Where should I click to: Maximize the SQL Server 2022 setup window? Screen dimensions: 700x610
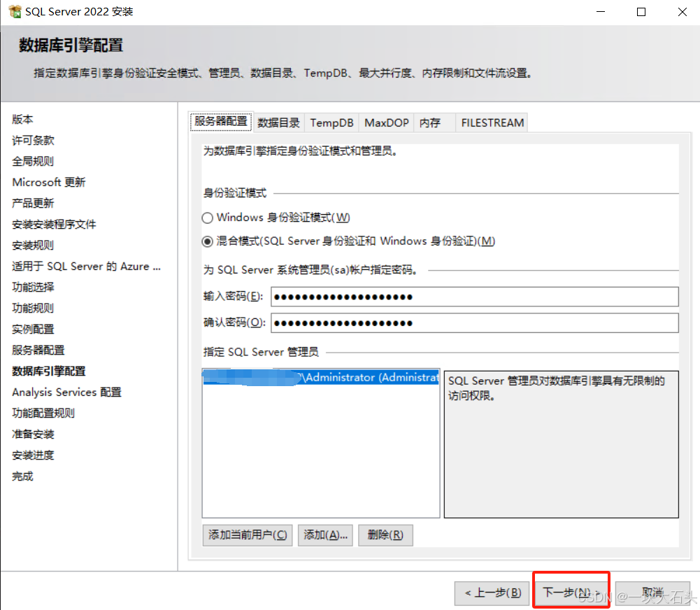[641, 12]
